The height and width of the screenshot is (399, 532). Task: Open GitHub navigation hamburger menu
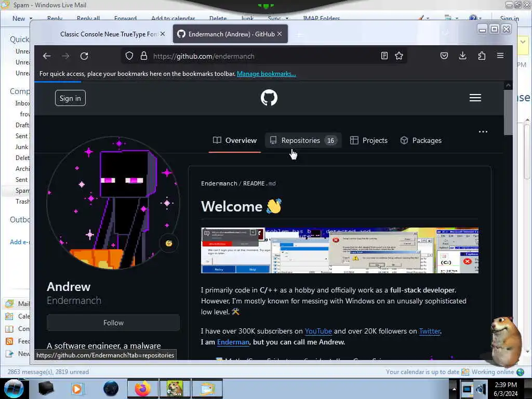click(x=475, y=98)
